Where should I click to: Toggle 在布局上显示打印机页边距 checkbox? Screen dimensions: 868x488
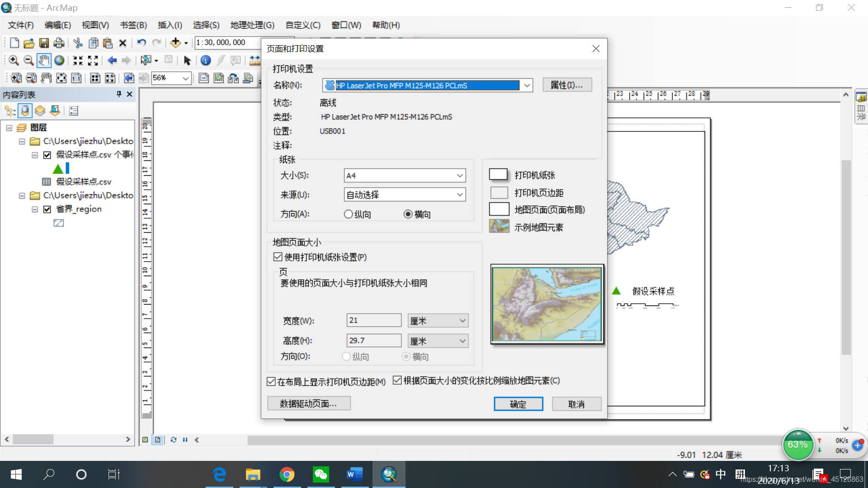[x=271, y=382]
